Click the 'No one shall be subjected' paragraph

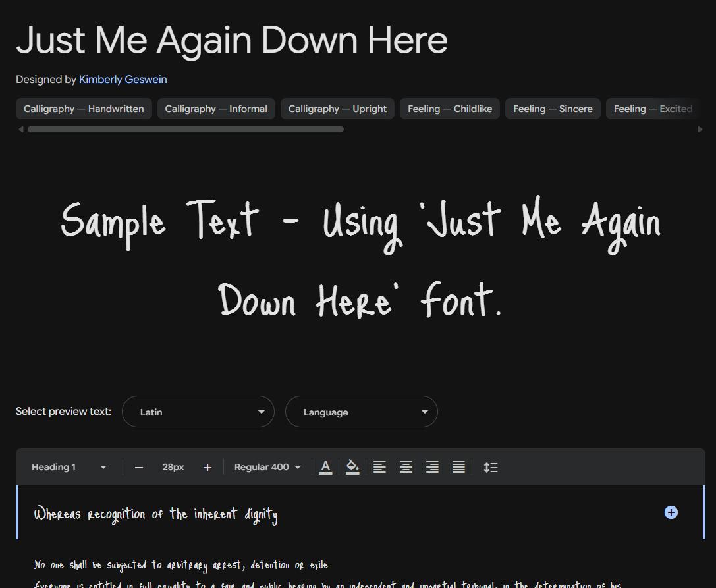pyautogui.click(x=182, y=565)
